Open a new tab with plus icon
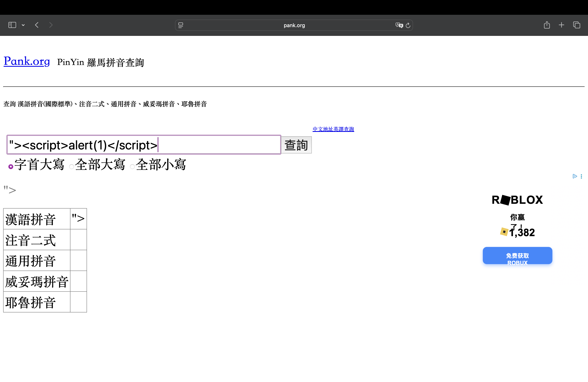The image size is (588, 382). (x=562, y=25)
